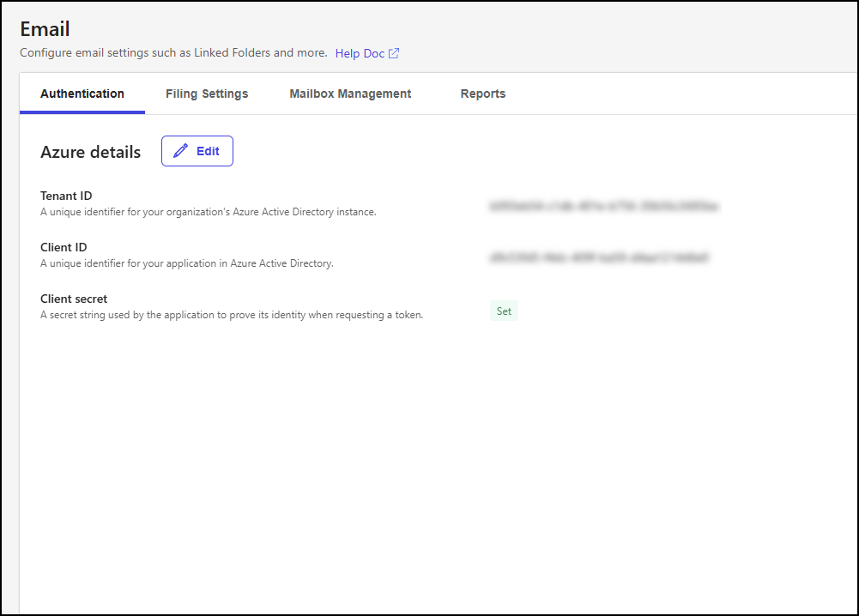The height and width of the screenshot is (616, 859).
Task: Click the Set status badge under Client secret
Action: point(504,311)
